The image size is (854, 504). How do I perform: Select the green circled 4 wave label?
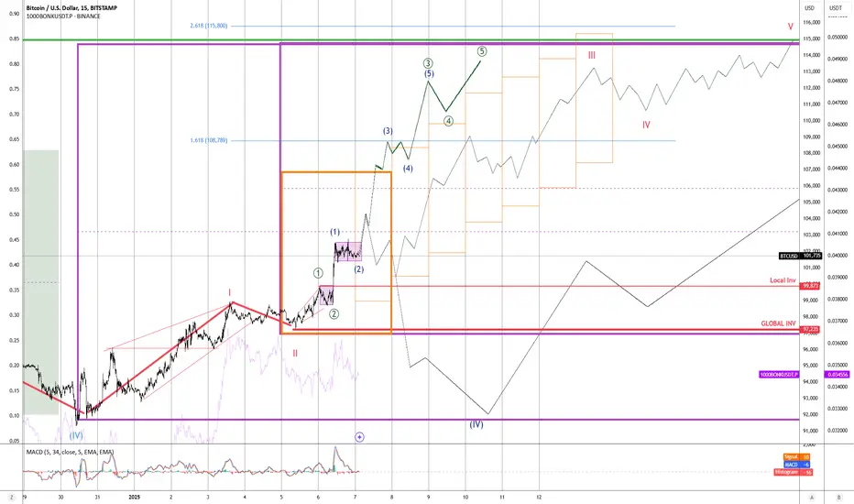(x=448, y=121)
